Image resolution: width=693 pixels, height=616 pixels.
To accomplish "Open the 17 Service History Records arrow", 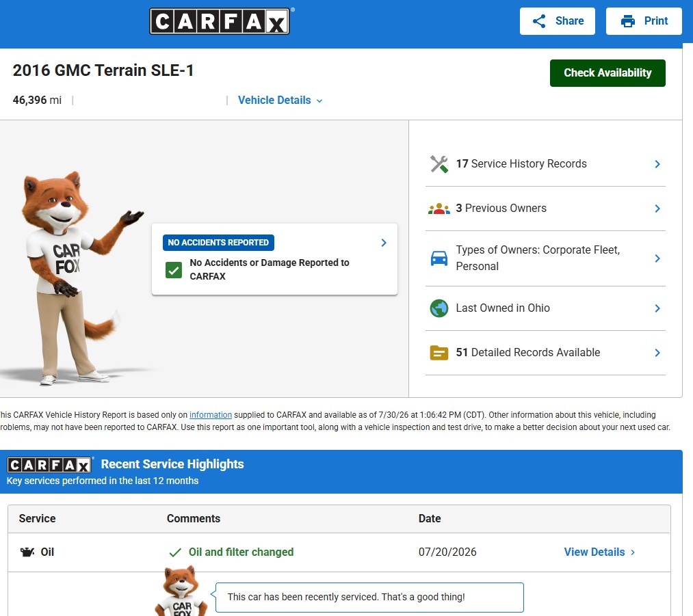I will coord(657,164).
